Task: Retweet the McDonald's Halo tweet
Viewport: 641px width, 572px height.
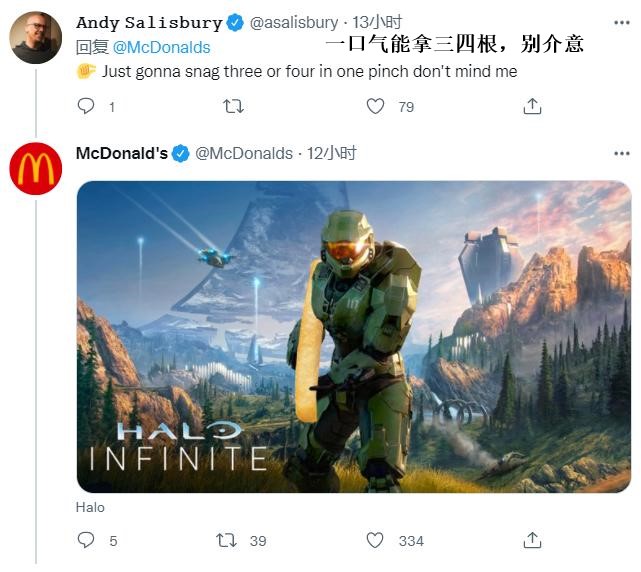Action: click(228, 540)
